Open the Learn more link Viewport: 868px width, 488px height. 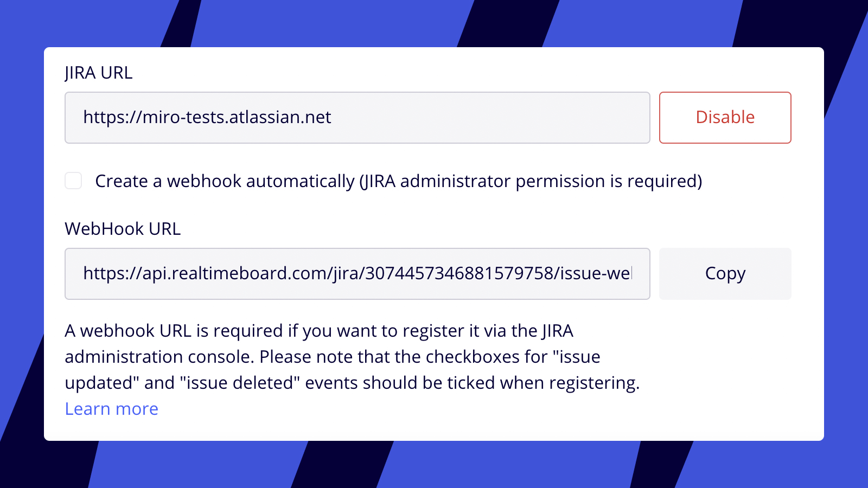(111, 409)
